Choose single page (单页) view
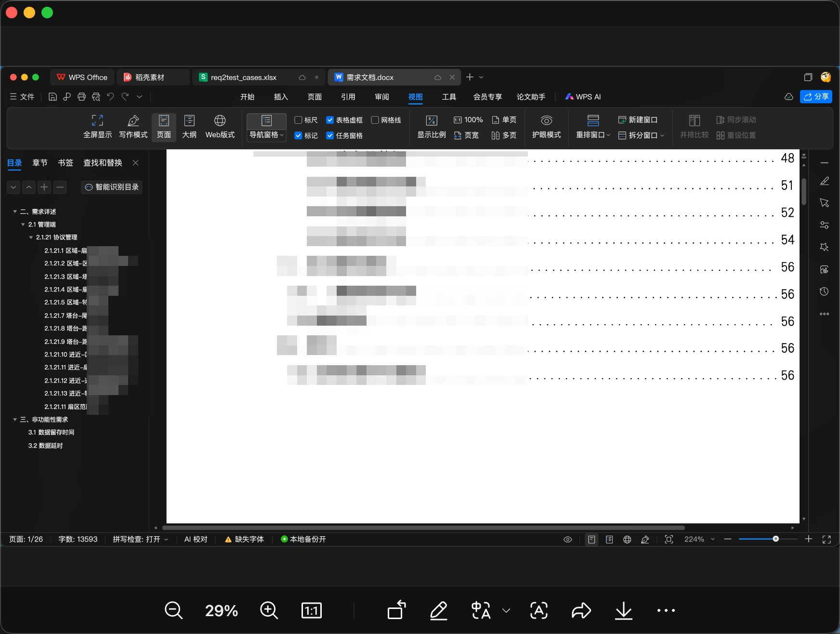Viewport: 840px width, 634px height. point(504,120)
